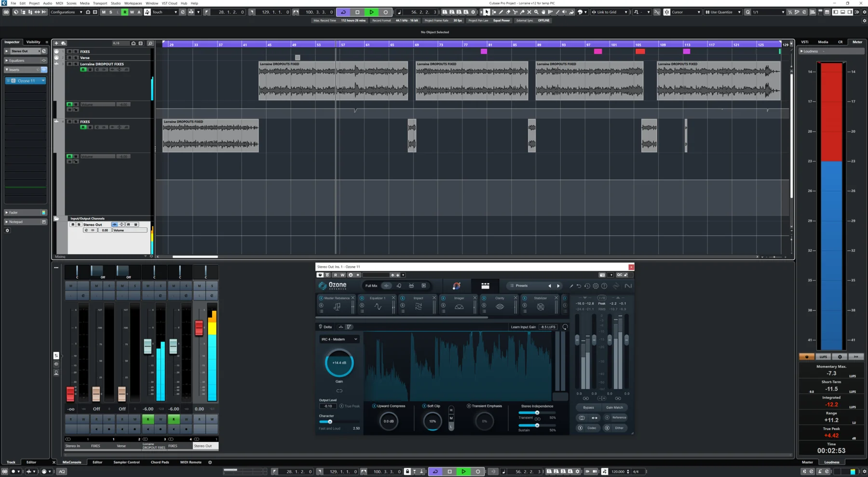
Task: Open the VST Cloud menu
Action: (169, 3)
